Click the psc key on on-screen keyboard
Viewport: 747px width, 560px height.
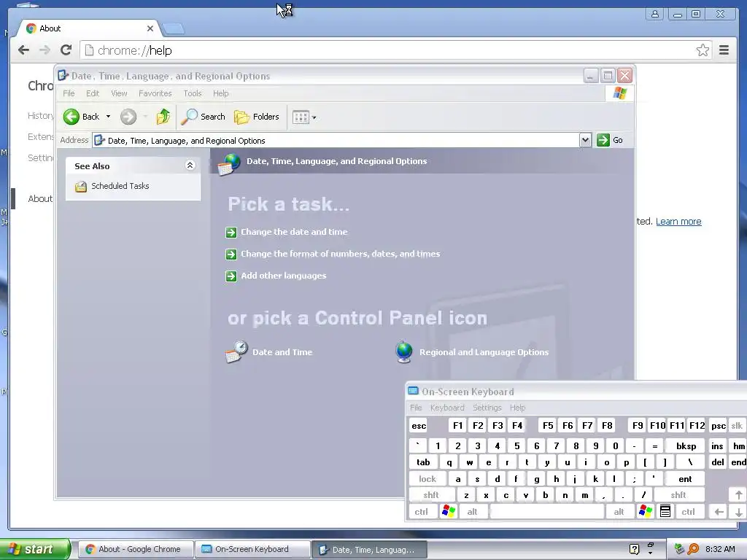click(719, 426)
